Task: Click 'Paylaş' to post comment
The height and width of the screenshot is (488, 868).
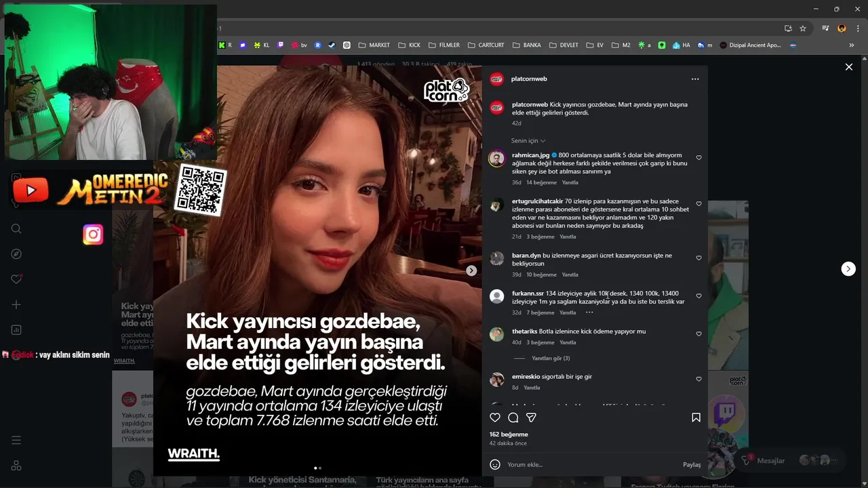Action: point(692,465)
